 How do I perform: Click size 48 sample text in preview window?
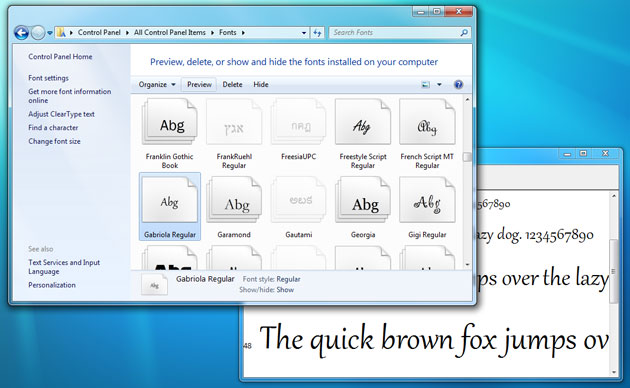434,340
